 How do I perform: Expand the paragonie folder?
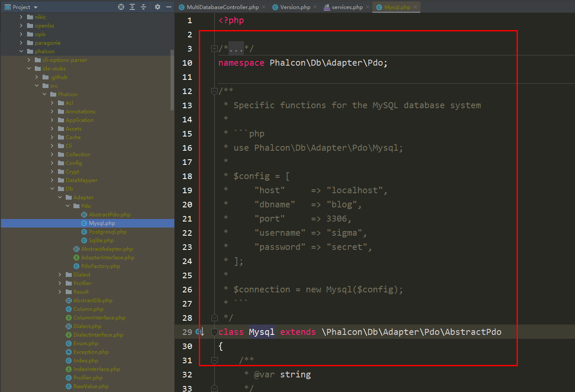coord(21,43)
